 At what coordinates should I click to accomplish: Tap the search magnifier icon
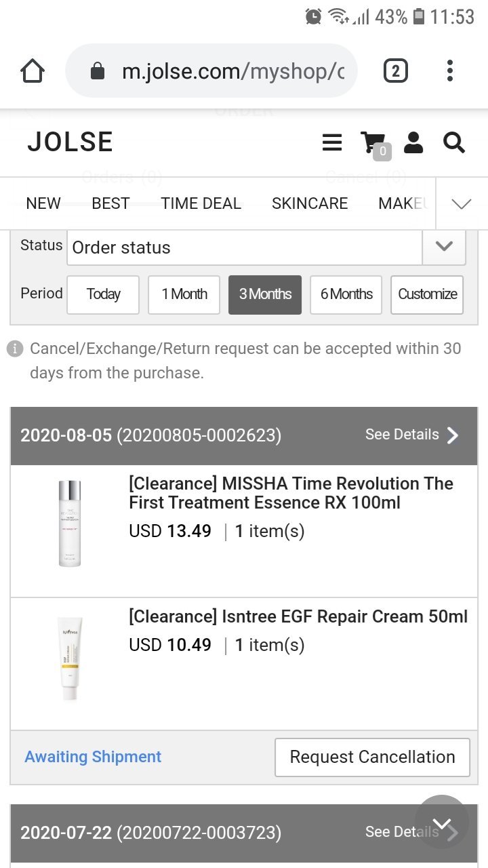pyautogui.click(x=453, y=142)
